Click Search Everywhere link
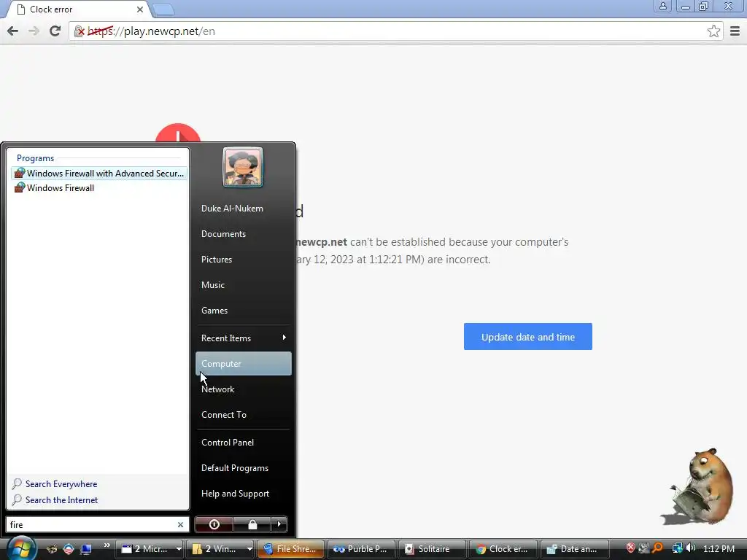The height and width of the screenshot is (560, 747). click(x=61, y=484)
